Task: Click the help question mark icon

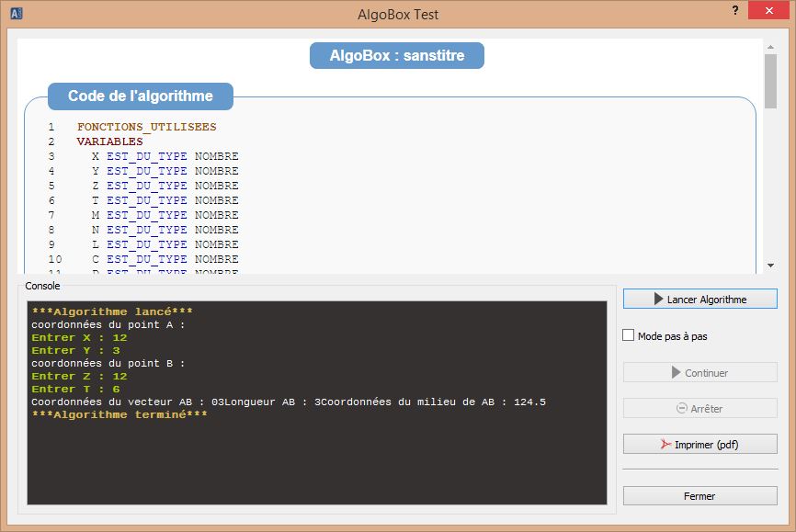Action: point(735,10)
